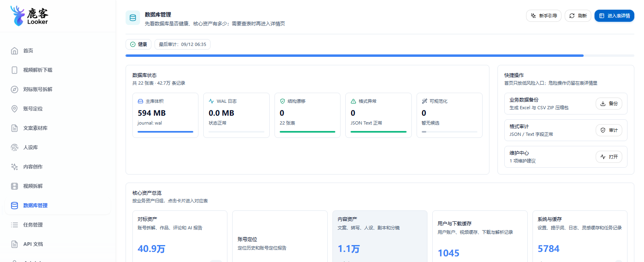The width and height of the screenshot is (644, 262).
Task: Click 备份 button for business data
Action: pos(609,104)
